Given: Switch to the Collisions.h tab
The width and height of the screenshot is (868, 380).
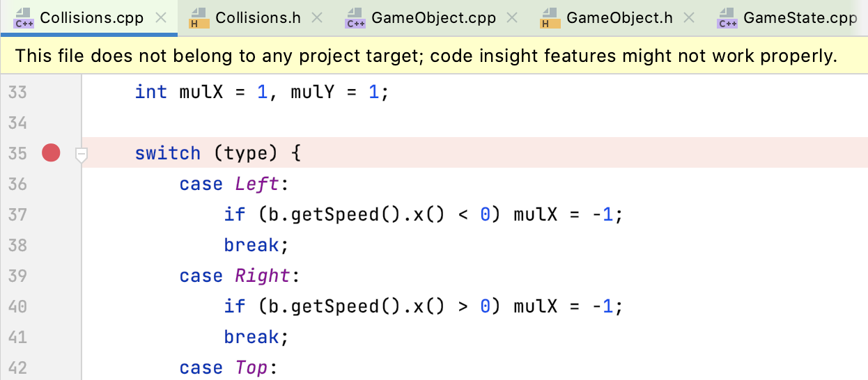Looking at the screenshot, I should tap(258, 18).
